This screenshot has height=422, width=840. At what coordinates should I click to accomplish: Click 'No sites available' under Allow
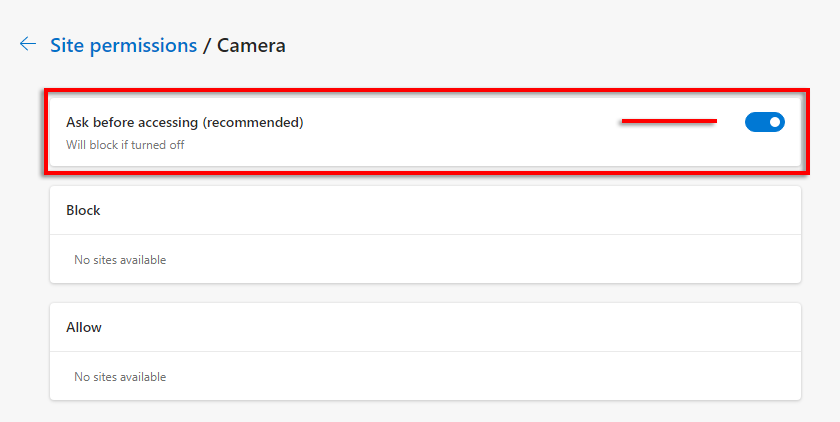[120, 377]
